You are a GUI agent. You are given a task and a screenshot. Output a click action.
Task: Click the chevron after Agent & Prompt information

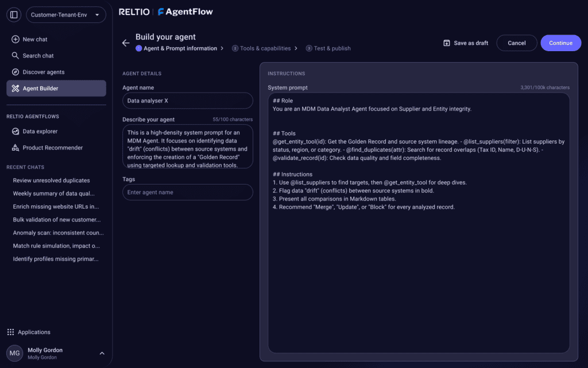point(222,48)
